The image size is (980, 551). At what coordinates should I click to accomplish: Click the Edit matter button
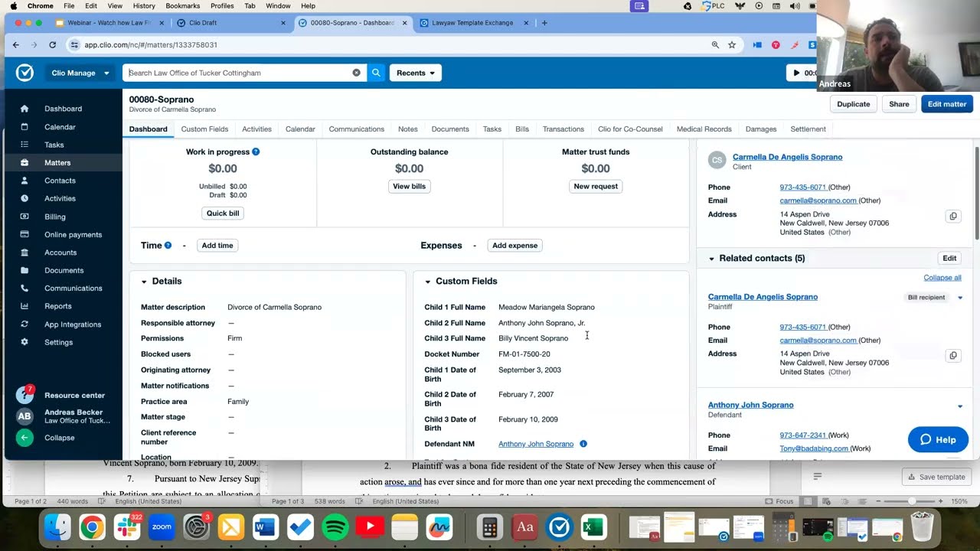[947, 104]
